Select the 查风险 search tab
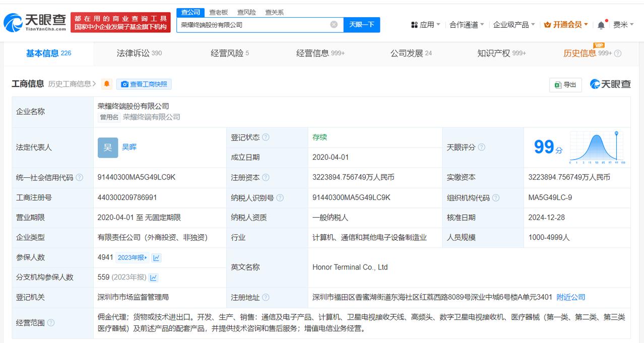Viewport: 644px width, 343px height. (246, 12)
